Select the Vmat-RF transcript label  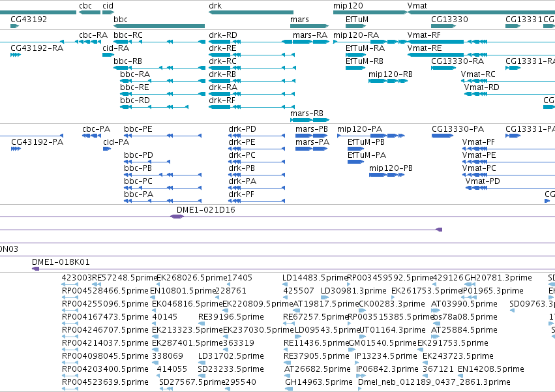(x=424, y=35)
